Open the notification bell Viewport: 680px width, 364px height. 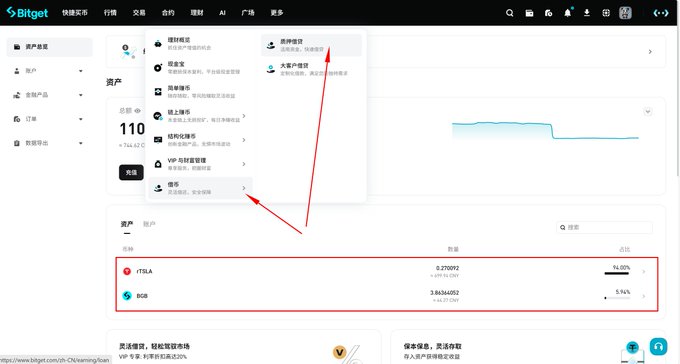[x=568, y=13]
